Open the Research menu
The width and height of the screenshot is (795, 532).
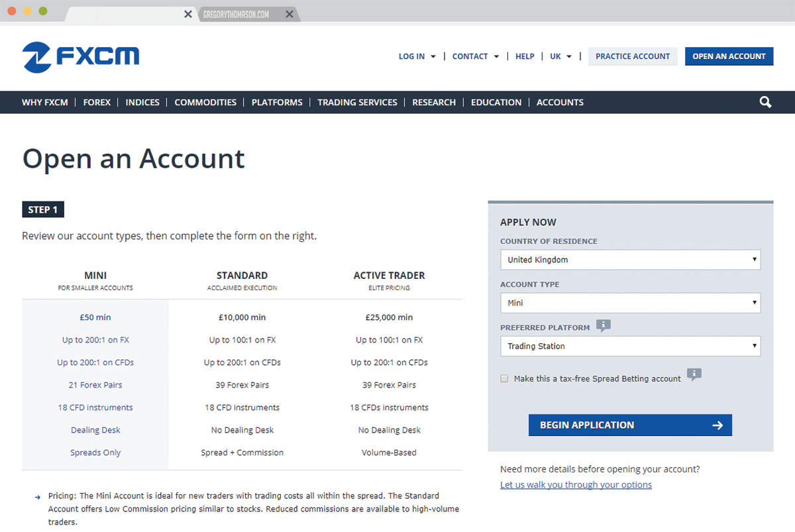coord(434,102)
